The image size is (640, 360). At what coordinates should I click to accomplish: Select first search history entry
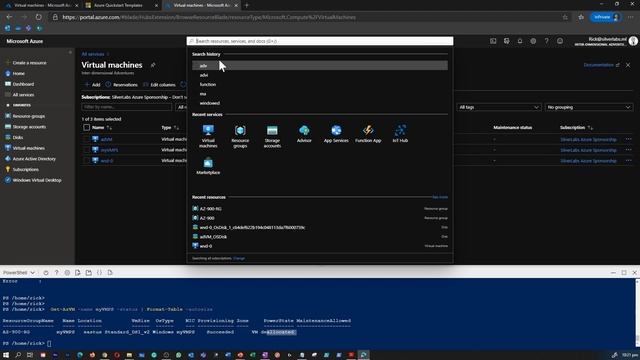(320, 66)
